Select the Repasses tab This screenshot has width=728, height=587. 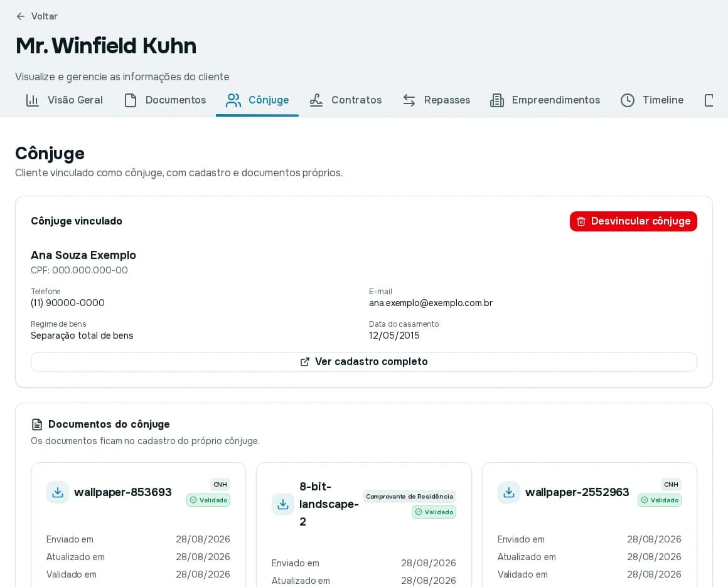(436, 100)
